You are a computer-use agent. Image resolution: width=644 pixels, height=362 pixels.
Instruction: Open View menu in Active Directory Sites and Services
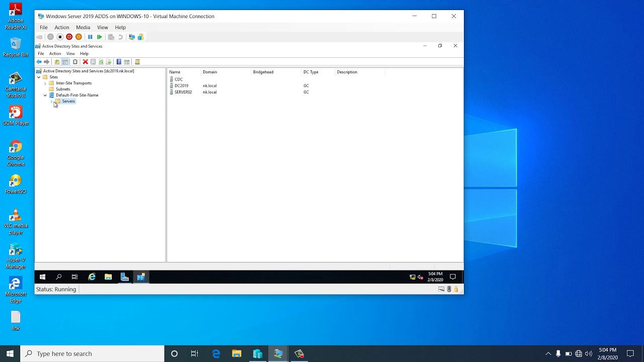(x=70, y=54)
